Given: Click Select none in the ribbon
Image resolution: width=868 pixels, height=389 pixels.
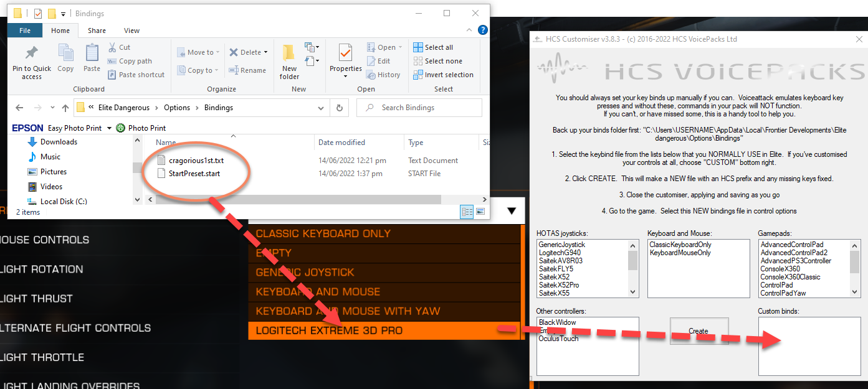Looking at the screenshot, I should pyautogui.click(x=437, y=61).
